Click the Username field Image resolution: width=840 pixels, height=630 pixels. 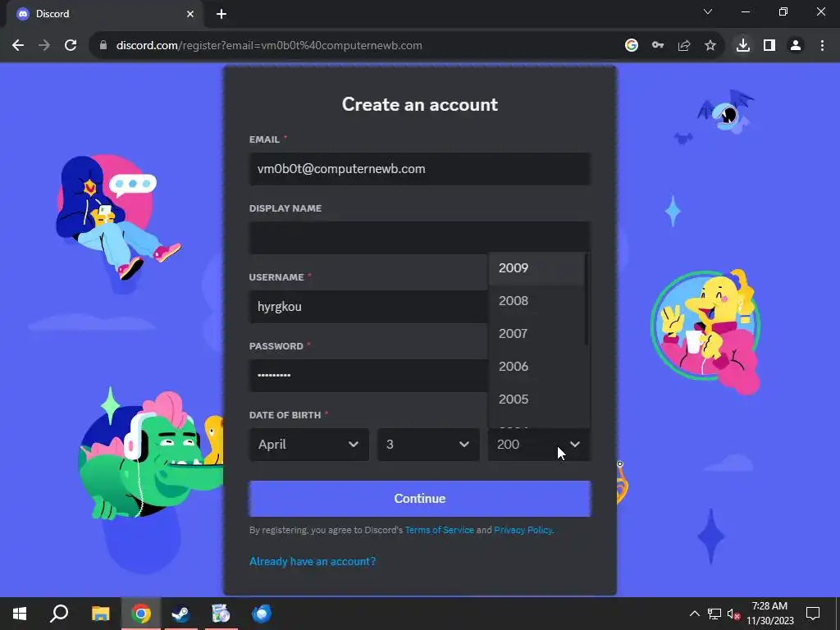[368, 307]
